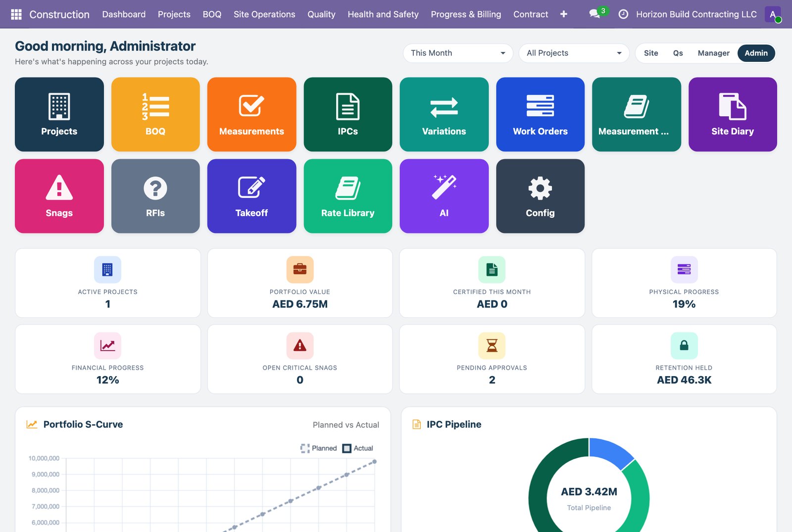Toggle the Actual series in legend
792x532 pixels.
click(x=357, y=448)
